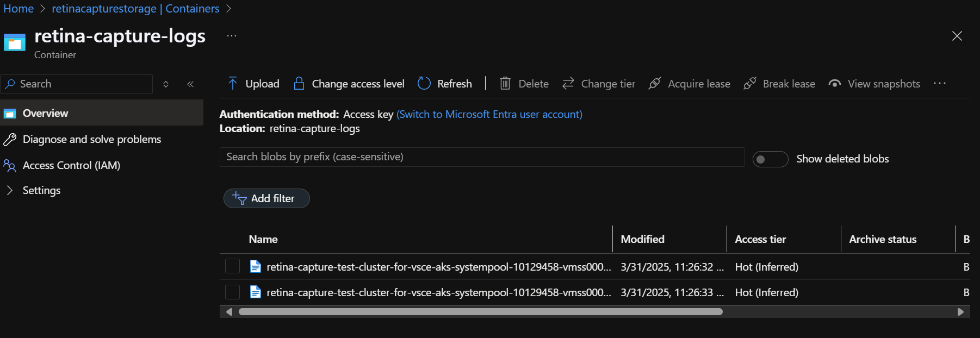The width and height of the screenshot is (980, 338).
Task: Open blob name in row modified 11:26:32
Action: [x=439, y=267]
